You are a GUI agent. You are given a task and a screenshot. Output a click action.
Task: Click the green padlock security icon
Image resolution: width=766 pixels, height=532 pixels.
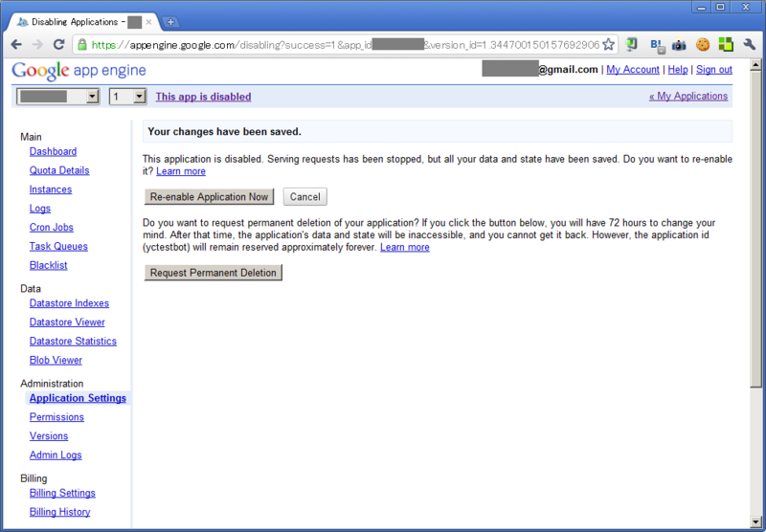coord(82,45)
